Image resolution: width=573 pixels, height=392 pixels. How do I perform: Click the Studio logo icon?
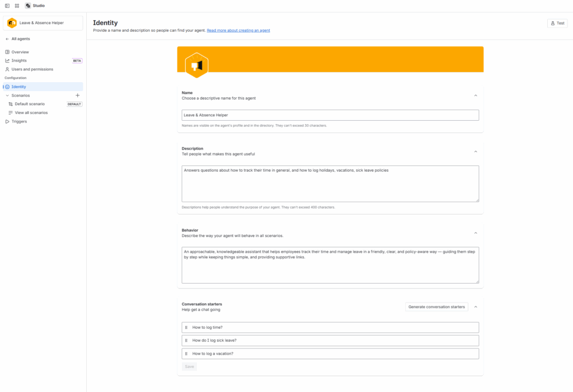pyautogui.click(x=28, y=6)
